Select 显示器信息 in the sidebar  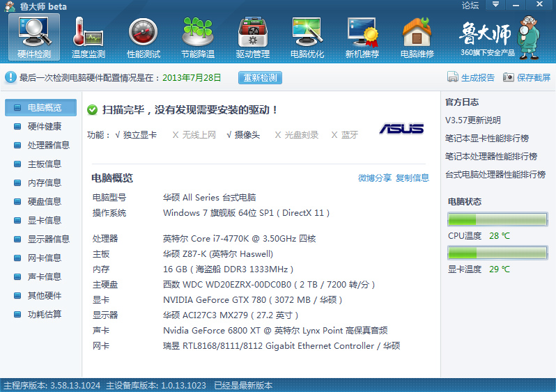click(x=41, y=239)
